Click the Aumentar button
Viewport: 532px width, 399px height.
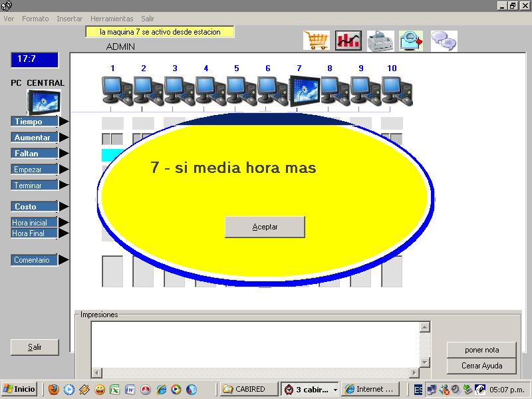click(35, 138)
